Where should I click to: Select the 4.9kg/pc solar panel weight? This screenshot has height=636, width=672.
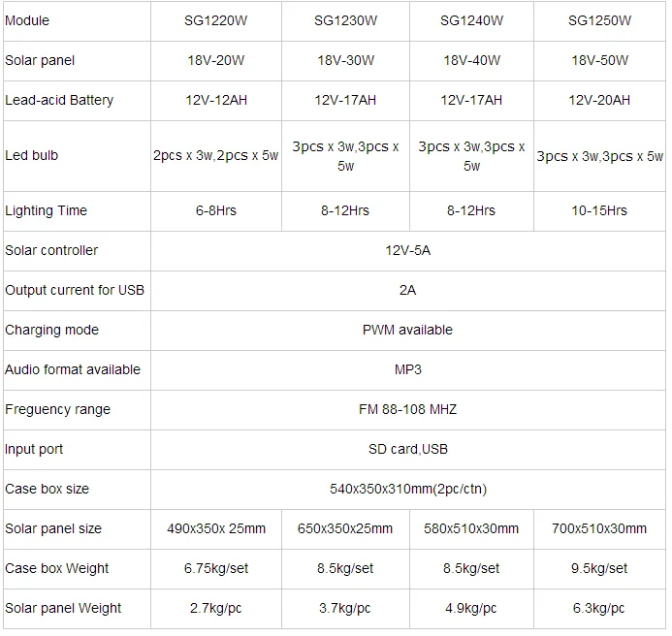pyautogui.click(x=471, y=609)
